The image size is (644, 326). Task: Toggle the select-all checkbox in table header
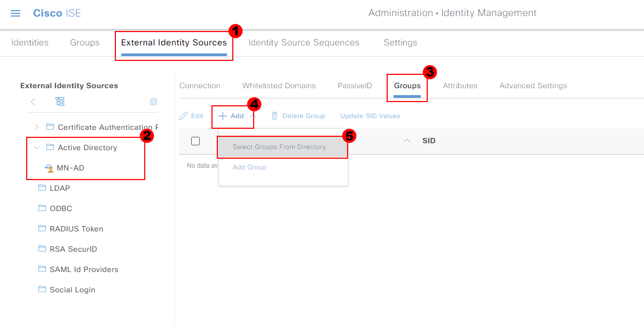click(195, 141)
